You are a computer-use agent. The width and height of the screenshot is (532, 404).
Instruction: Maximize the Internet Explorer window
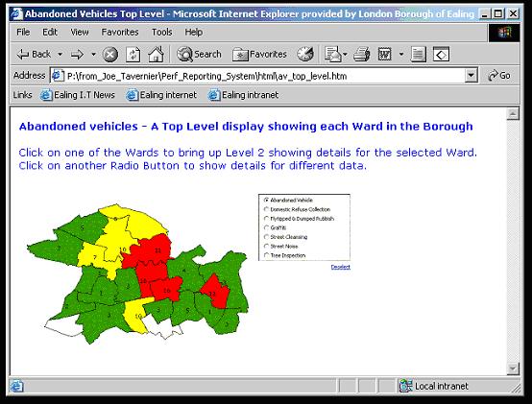498,13
